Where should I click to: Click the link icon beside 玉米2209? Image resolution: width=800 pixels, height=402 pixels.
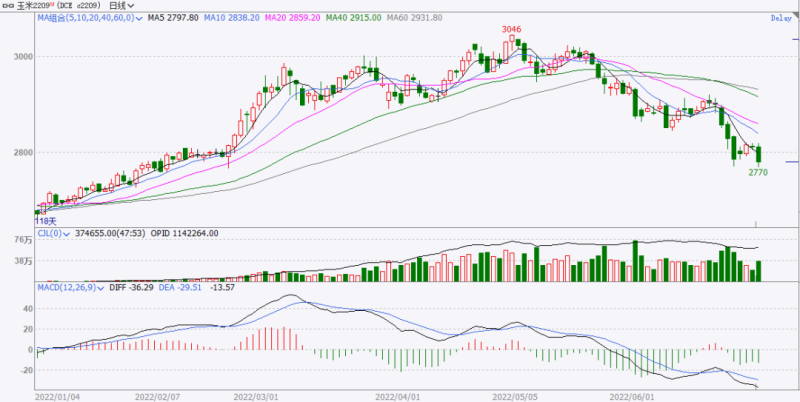coord(8,5)
